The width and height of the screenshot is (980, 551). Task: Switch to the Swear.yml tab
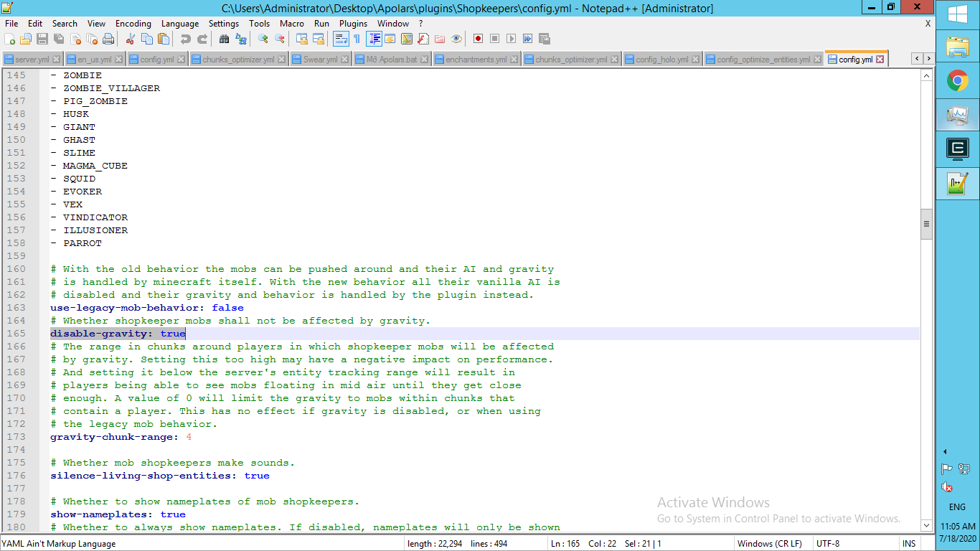pos(319,60)
